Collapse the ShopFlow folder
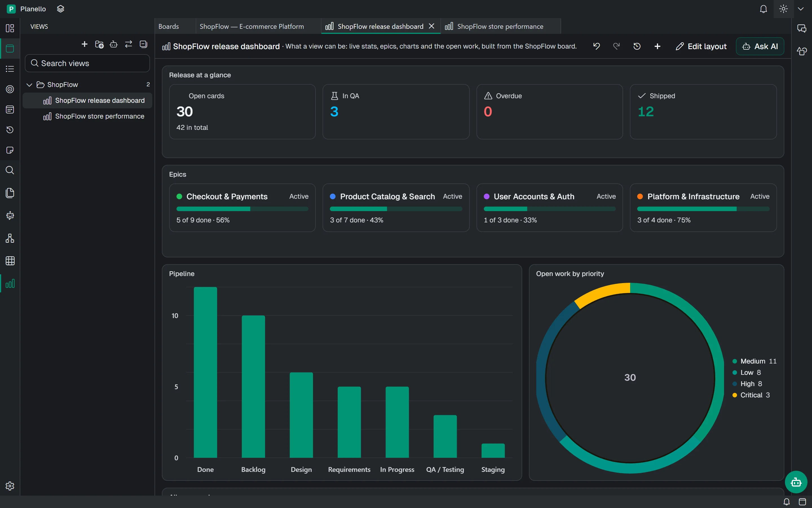The width and height of the screenshot is (812, 508). (x=29, y=85)
